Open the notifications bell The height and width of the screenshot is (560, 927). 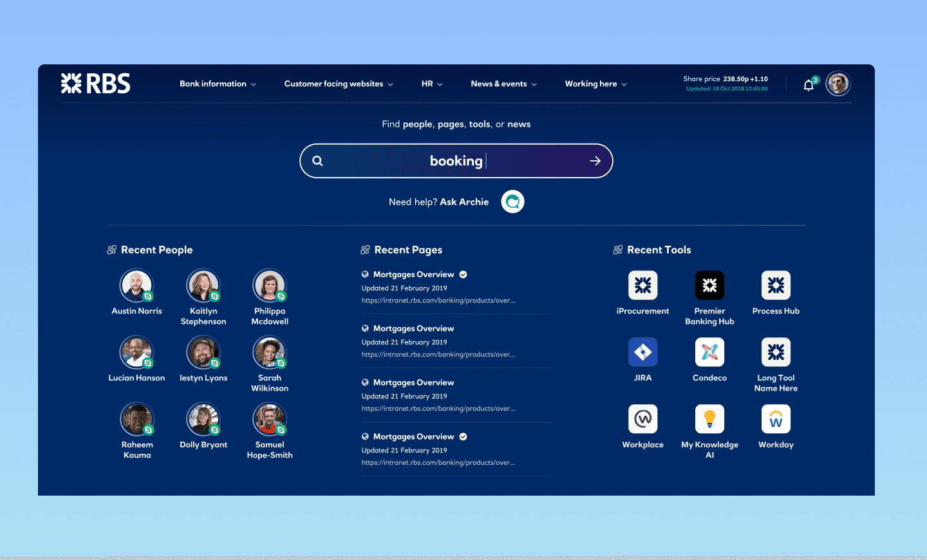pos(809,84)
